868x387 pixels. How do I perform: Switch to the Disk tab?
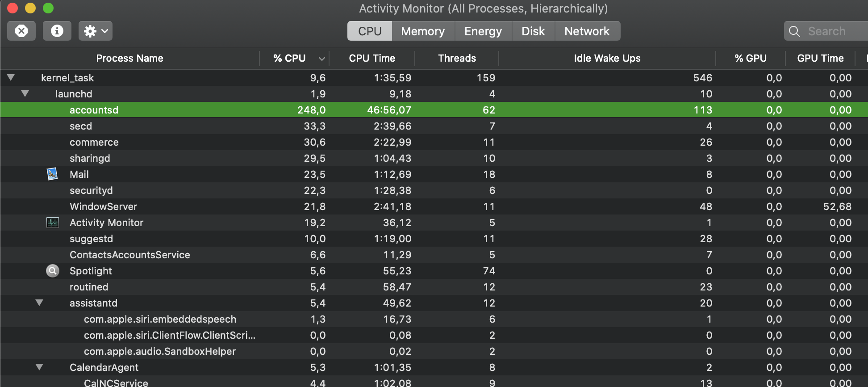tap(533, 31)
